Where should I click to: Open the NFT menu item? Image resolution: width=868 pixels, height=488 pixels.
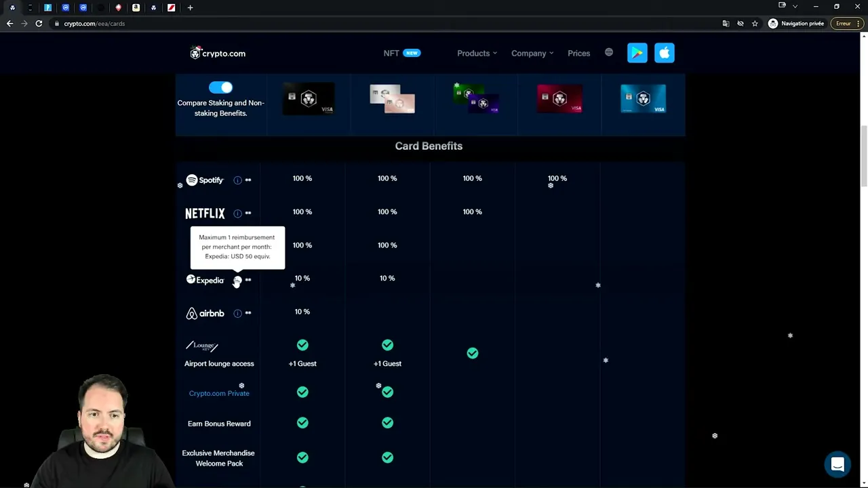click(391, 53)
